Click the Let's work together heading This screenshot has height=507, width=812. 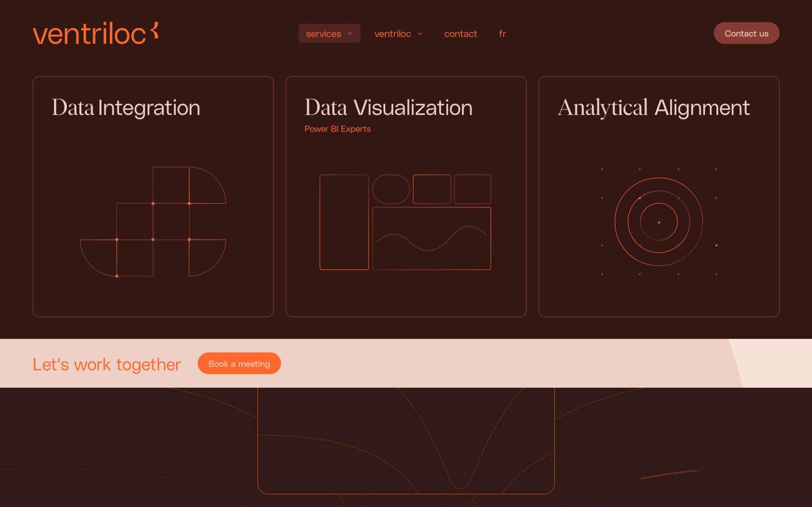pos(106,364)
